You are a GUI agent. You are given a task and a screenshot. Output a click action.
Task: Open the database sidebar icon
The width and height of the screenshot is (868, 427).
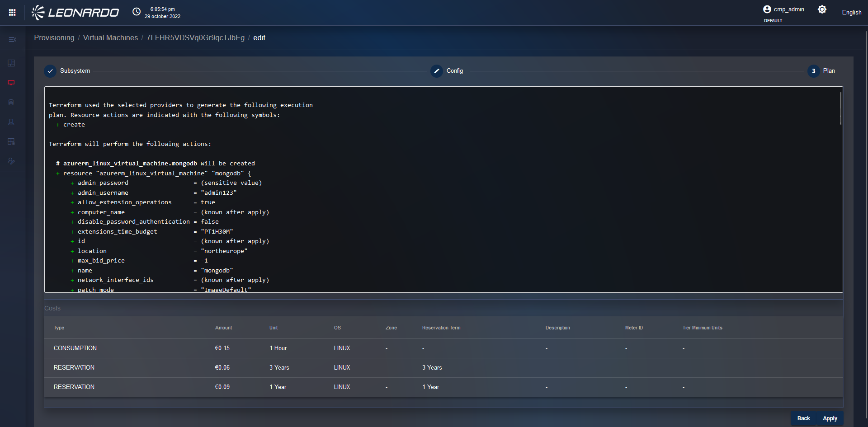(x=11, y=103)
